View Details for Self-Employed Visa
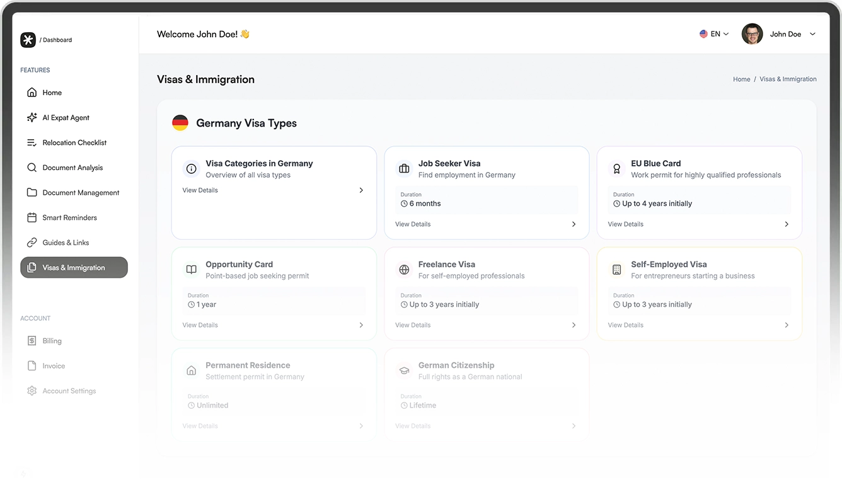Image resolution: width=842 pixels, height=504 pixels. (x=626, y=325)
